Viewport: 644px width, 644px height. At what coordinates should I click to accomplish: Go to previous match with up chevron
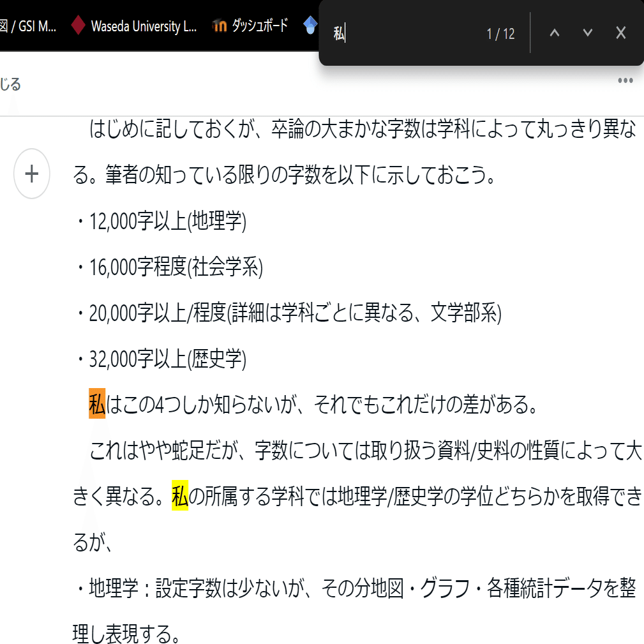(555, 32)
